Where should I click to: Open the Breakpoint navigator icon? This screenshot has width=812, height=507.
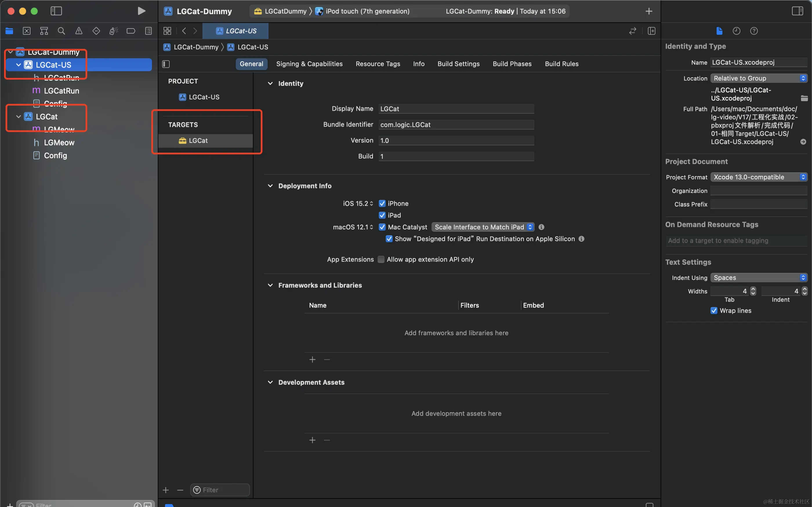point(131,31)
